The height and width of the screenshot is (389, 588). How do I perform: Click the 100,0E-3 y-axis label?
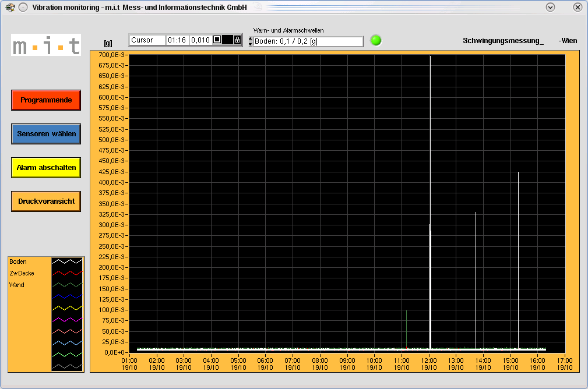[111, 310]
